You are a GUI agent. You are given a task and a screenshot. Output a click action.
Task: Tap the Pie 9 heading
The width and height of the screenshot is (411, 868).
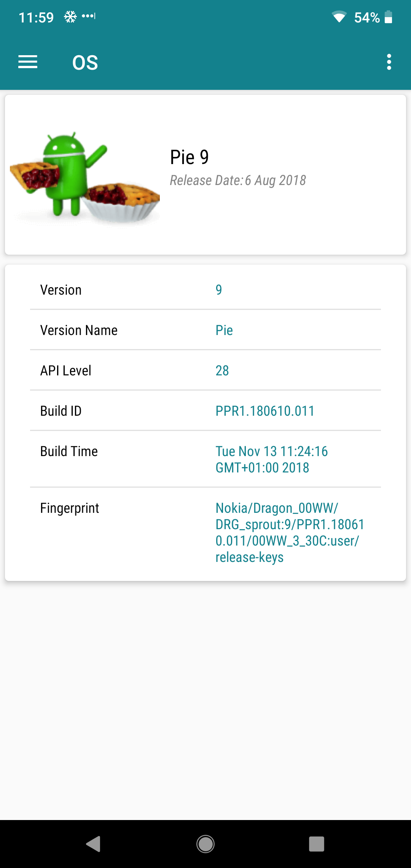click(x=190, y=157)
